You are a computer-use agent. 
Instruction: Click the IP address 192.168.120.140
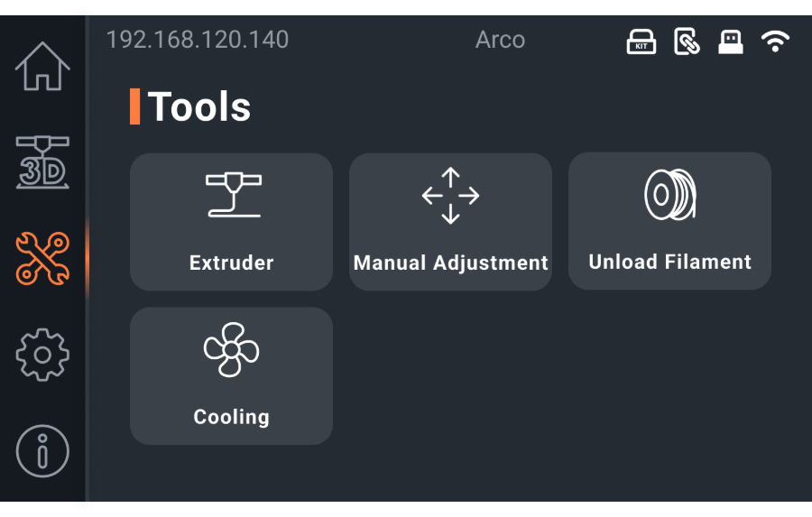(x=198, y=40)
